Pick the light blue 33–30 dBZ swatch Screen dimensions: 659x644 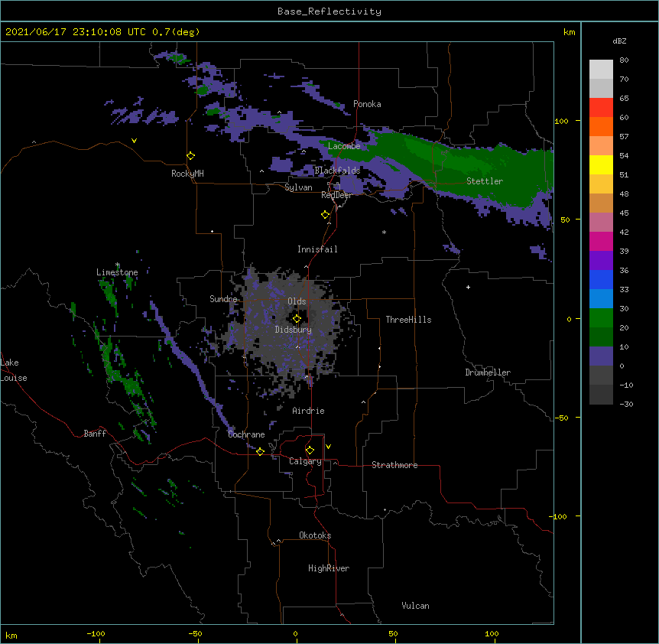[601, 299]
